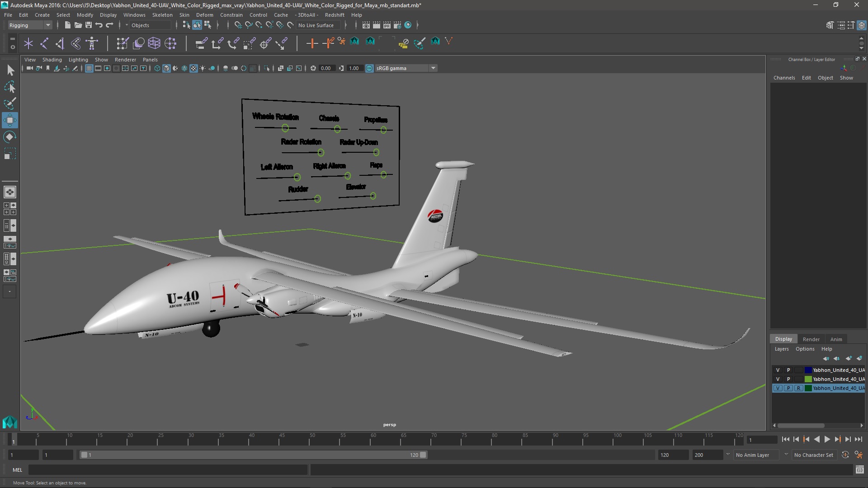Screen dimensions: 868x488
Task: Activate the Rotate tool
Action: pyautogui.click(x=10, y=137)
